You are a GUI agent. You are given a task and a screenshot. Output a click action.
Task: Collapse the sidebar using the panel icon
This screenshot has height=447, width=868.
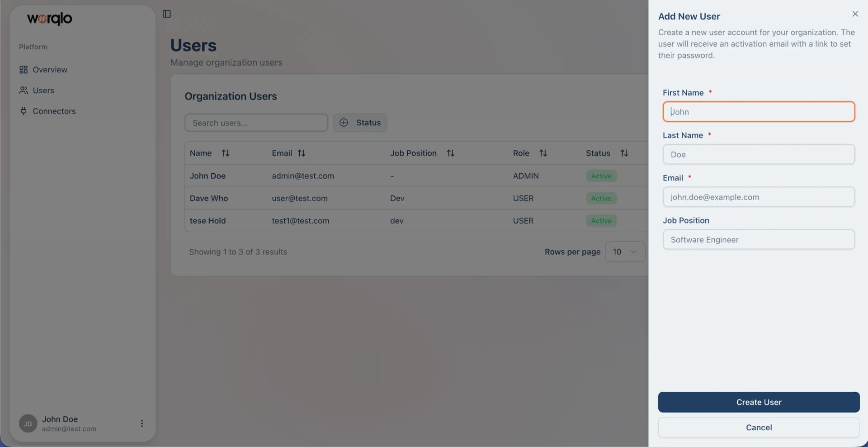point(166,14)
